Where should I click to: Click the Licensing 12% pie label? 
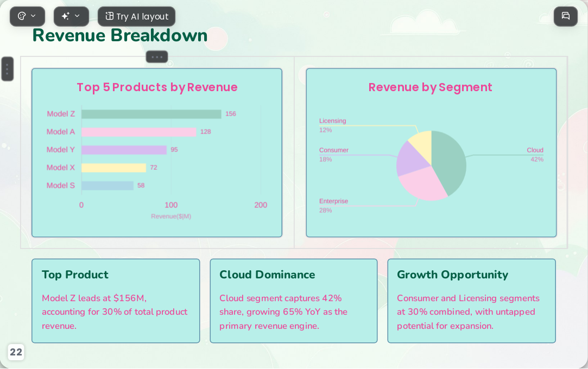coord(333,125)
